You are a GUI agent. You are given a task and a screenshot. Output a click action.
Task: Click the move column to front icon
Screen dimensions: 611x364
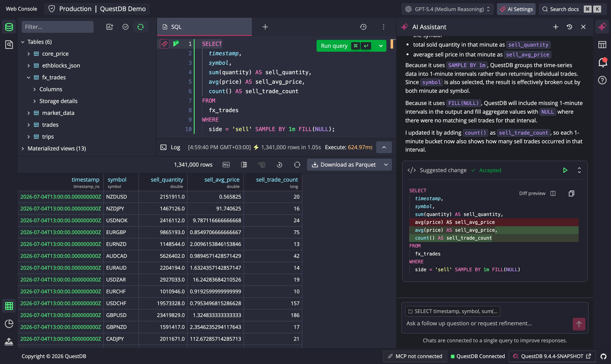(262, 165)
